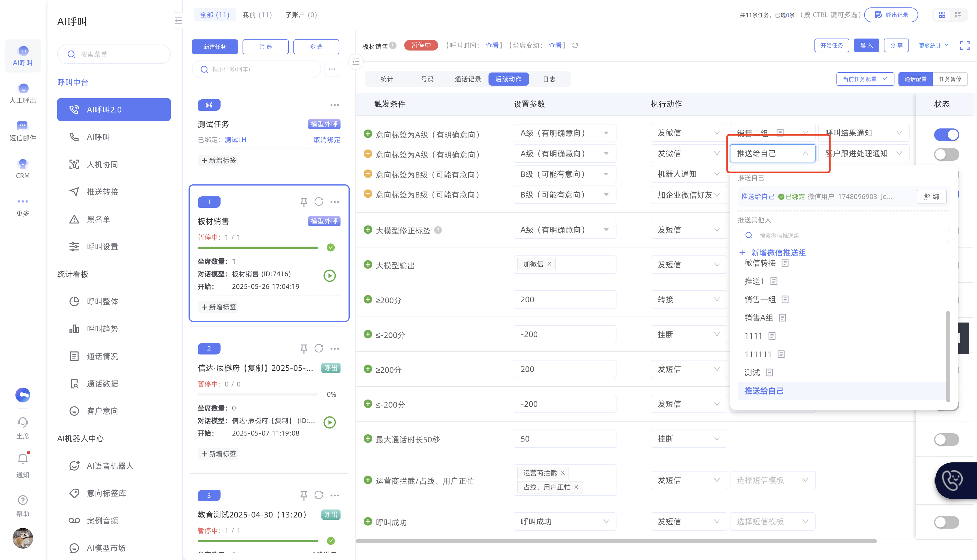The image size is (977, 560).
Task: Pin the 信达·辰樾府 task card
Action: [x=304, y=349]
